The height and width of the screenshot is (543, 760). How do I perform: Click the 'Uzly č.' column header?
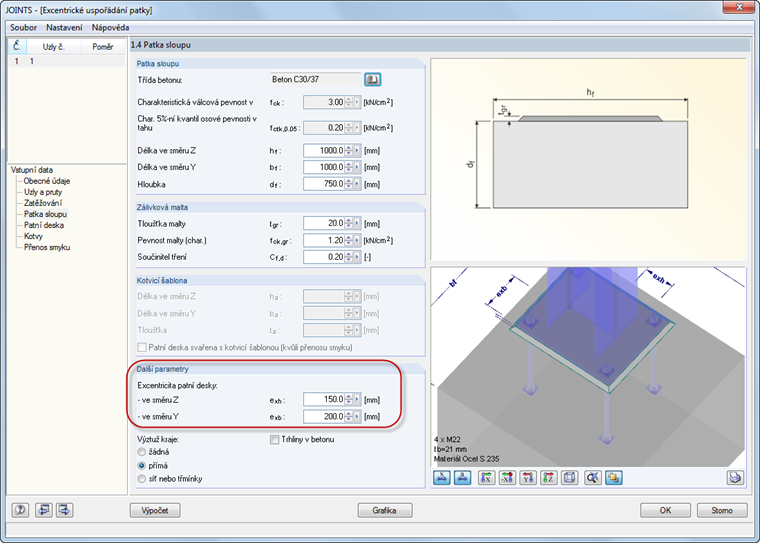tap(53, 47)
